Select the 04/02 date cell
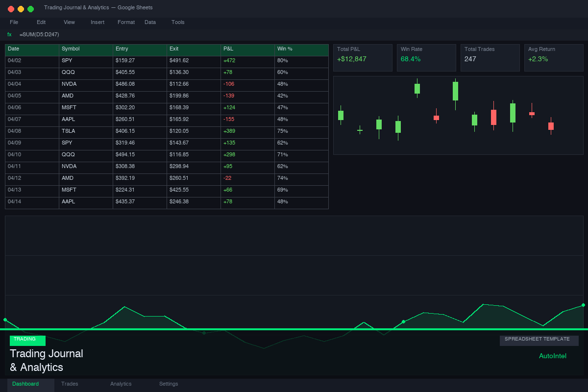The width and height of the screenshot is (588, 392). point(32,61)
